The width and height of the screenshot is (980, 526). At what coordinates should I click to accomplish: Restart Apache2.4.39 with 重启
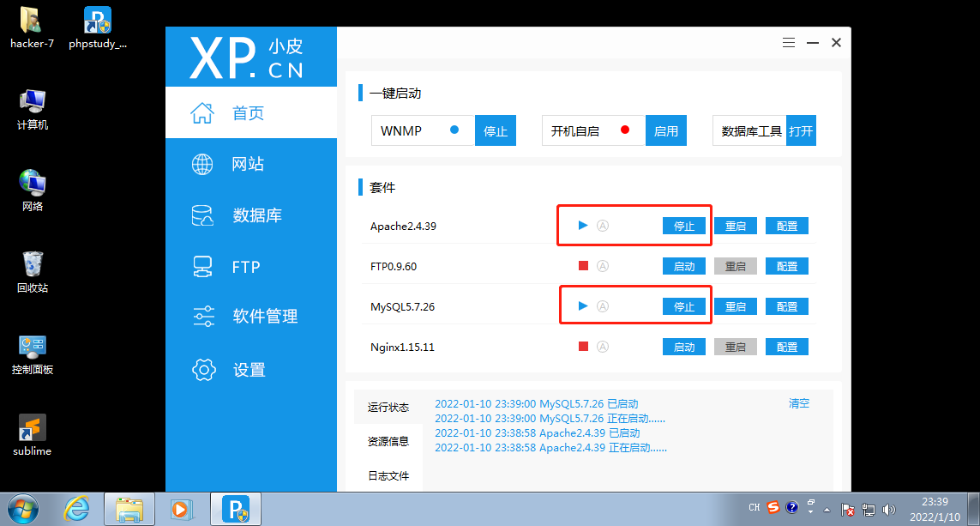(736, 226)
